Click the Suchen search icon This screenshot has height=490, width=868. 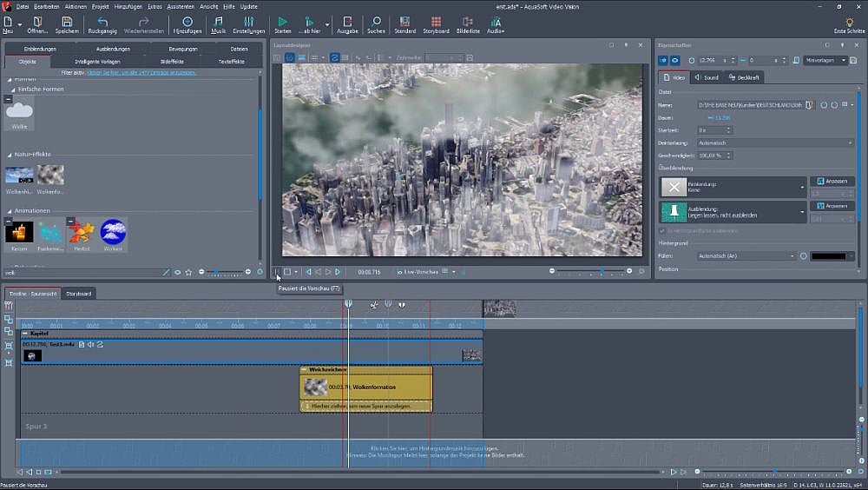pos(376,23)
